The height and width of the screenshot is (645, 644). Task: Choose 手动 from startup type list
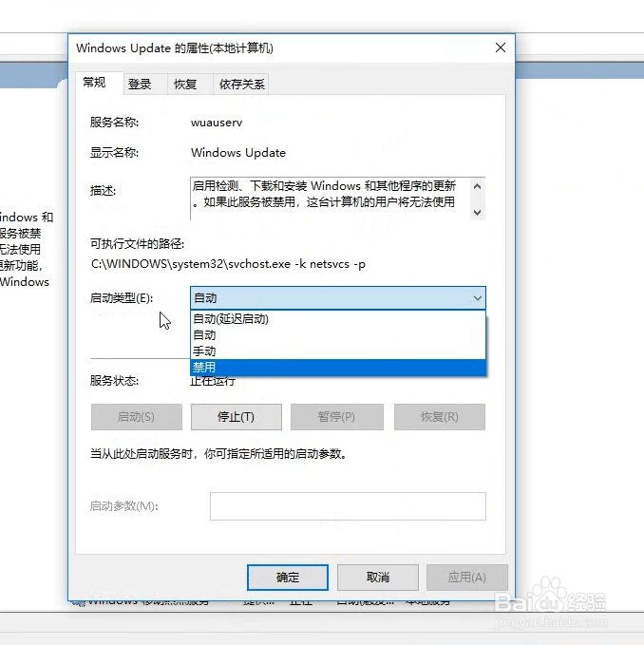(x=337, y=351)
